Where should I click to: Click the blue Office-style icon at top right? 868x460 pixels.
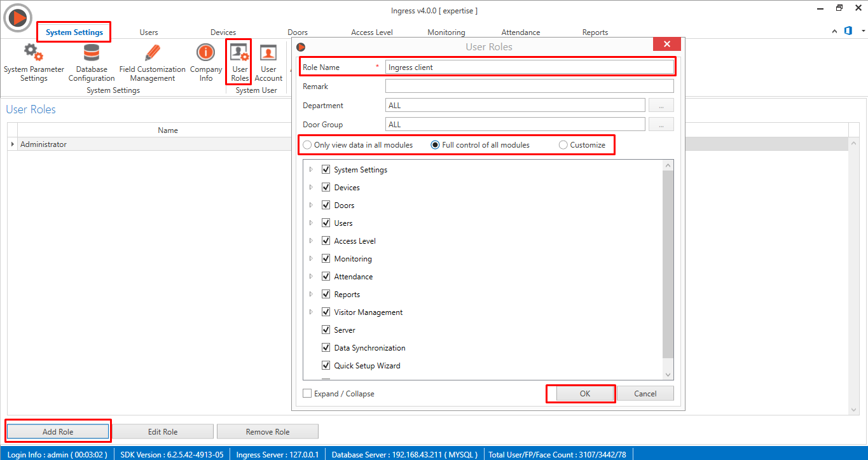coord(848,31)
